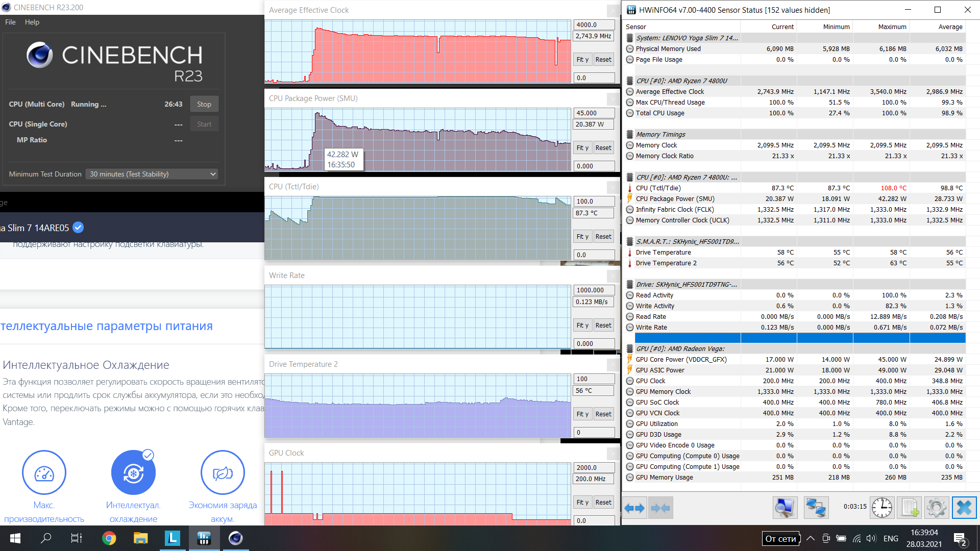
Task: Click CPU [#0]: AMD Ryzen 7 4800U group header
Action: [681, 81]
